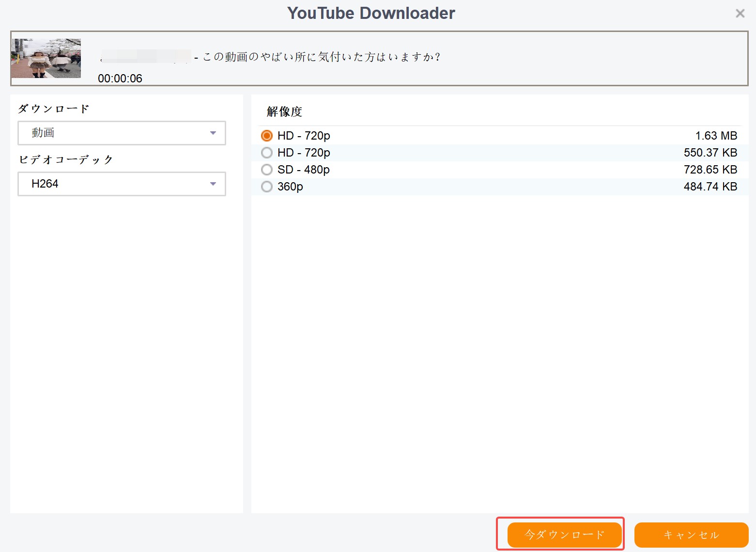756x552 pixels.
Task: Open the ビデオコーデック dropdown showing H264
Action: [122, 184]
